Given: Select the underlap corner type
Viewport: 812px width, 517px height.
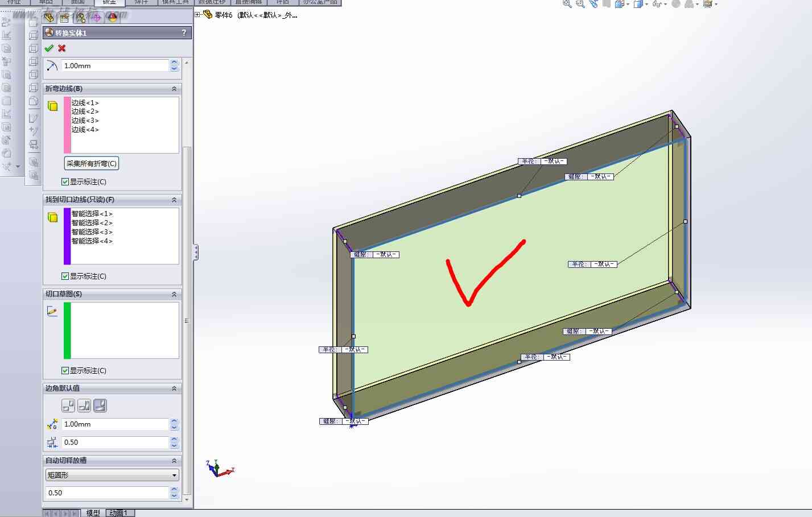Looking at the screenshot, I should tap(100, 406).
